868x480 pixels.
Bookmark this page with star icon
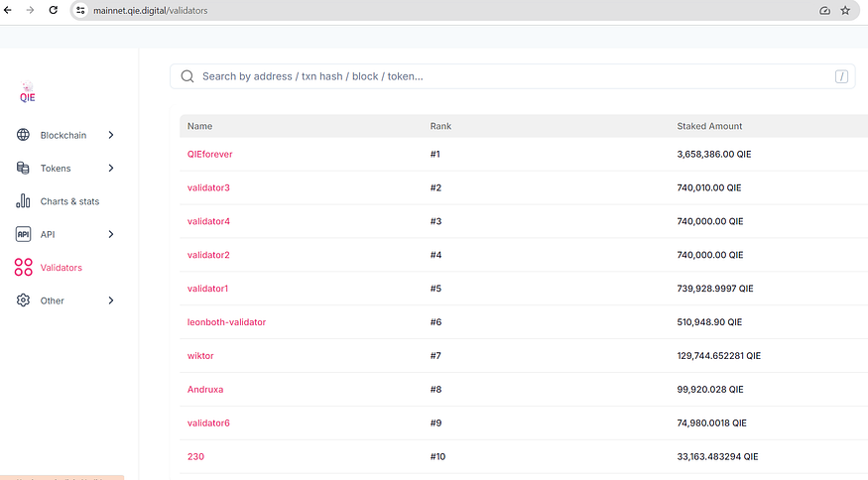click(x=845, y=11)
